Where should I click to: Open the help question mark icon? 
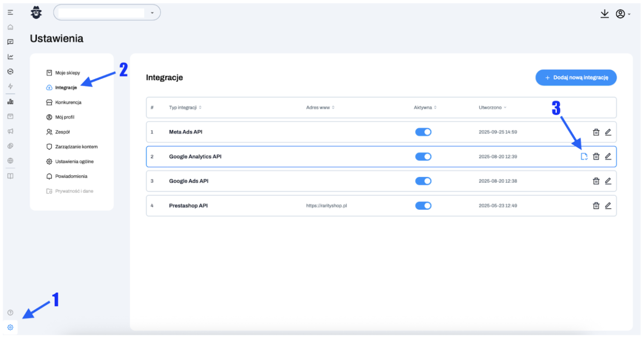coord(10,313)
